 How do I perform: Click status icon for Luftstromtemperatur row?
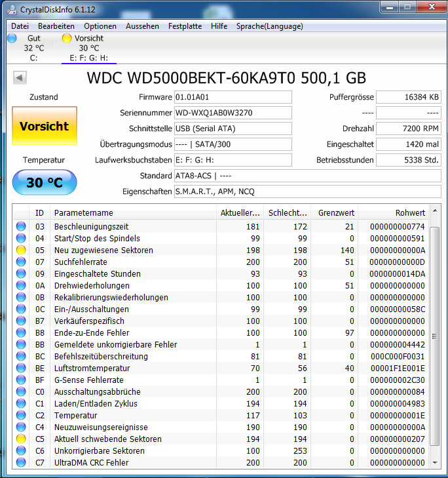click(21, 368)
